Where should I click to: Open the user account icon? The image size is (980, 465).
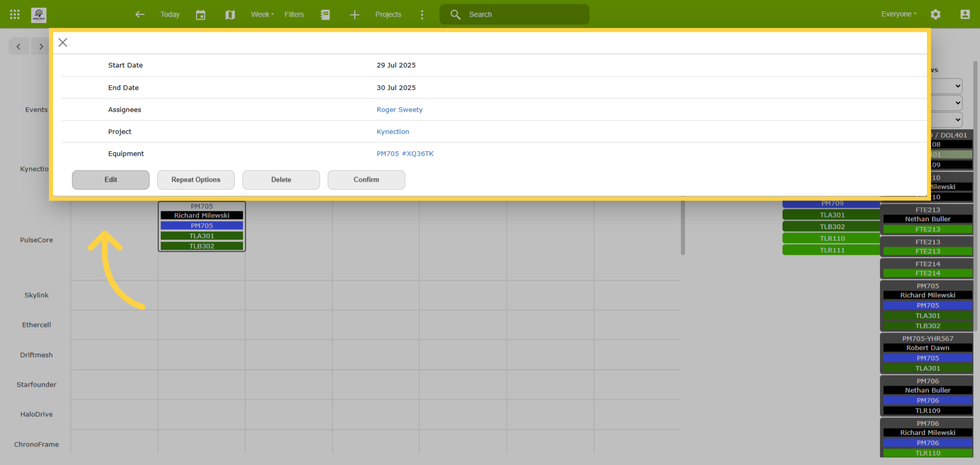click(x=965, y=14)
